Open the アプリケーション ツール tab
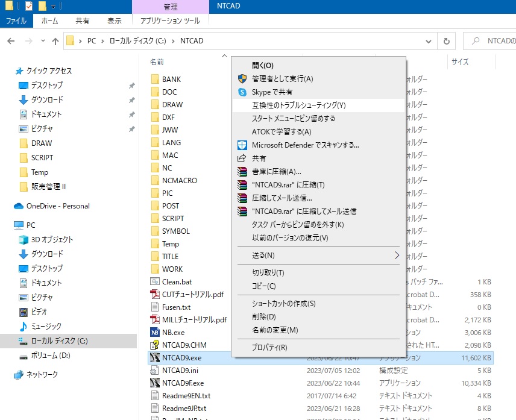Screen dimensions: 516x420 coord(170,20)
